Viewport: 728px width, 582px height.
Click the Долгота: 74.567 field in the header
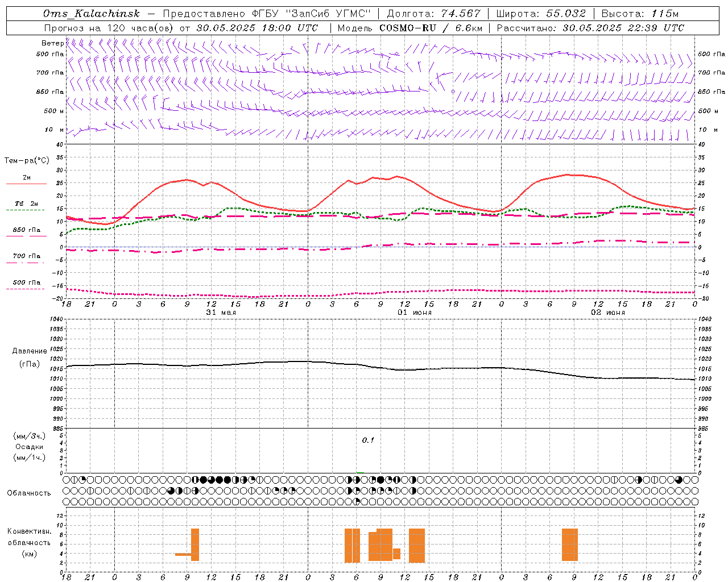(433, 14)
